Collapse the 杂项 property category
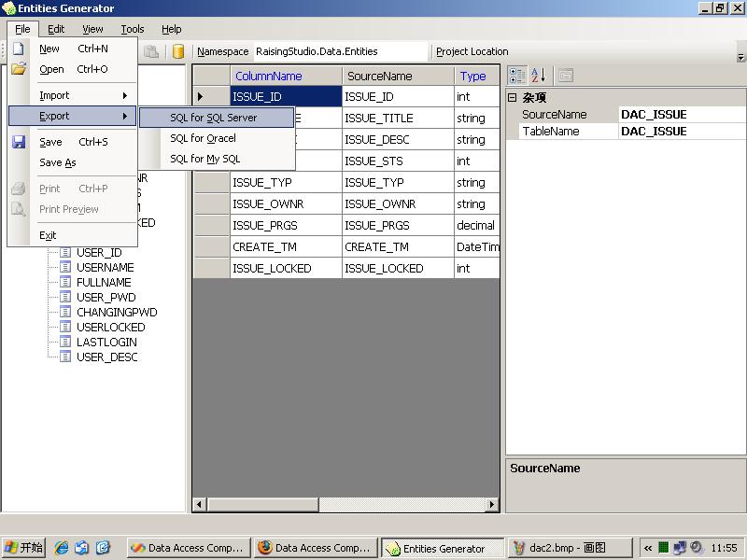Screen dimensions: 747x560 click(512, 97)
